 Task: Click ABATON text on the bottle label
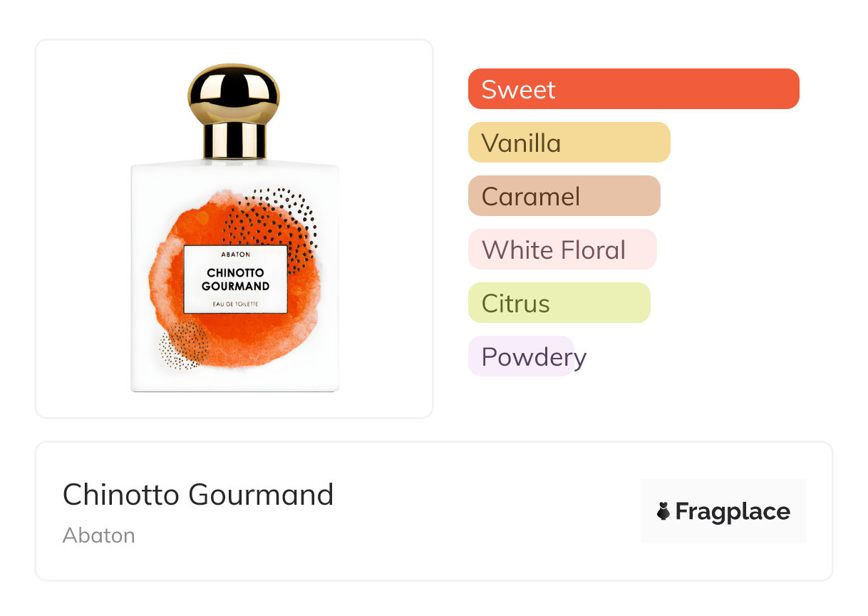coord(235,255)
